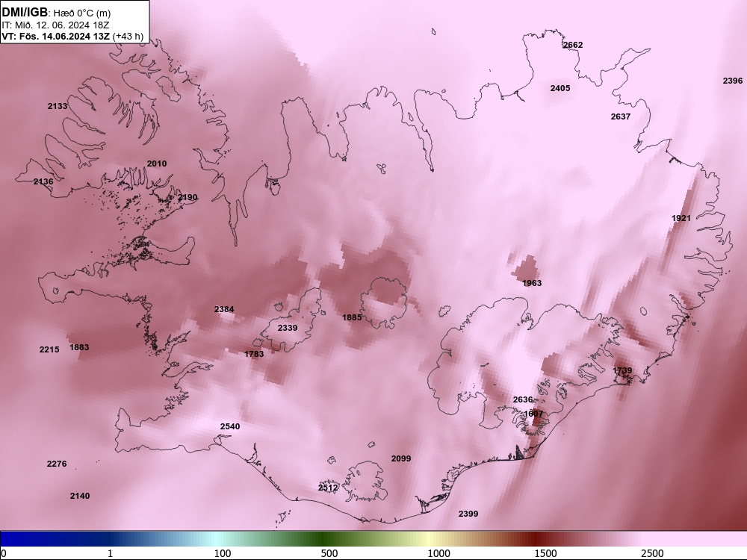Click the value 2140 on the map

[80, 496]
